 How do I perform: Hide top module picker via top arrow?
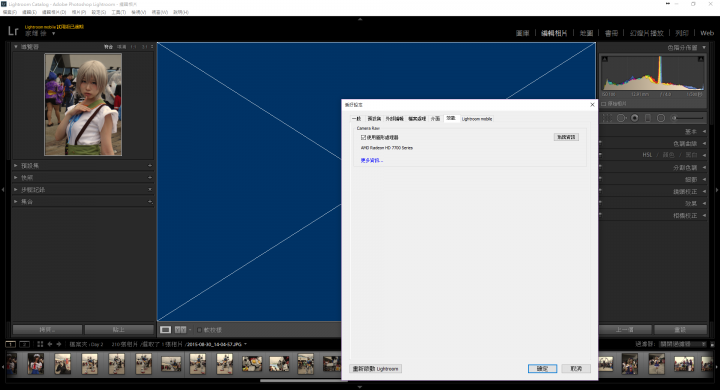coord(360,19)
